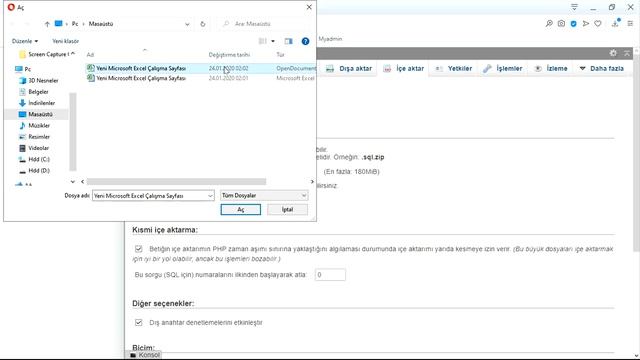Expand the address path history dropdown

click(187, 24)
